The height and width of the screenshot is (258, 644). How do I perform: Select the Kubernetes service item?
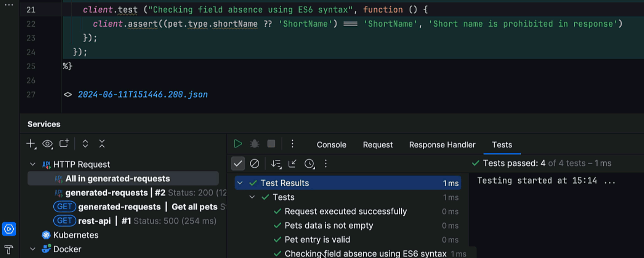point(76,235)
